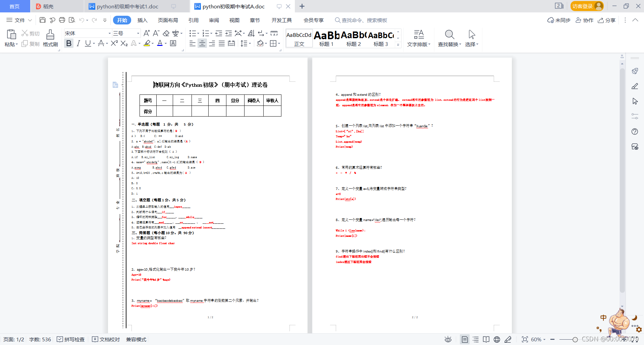Click the Clear Formatting eraser icon
The height and width of the screenshot is (345, 644).
166,33
